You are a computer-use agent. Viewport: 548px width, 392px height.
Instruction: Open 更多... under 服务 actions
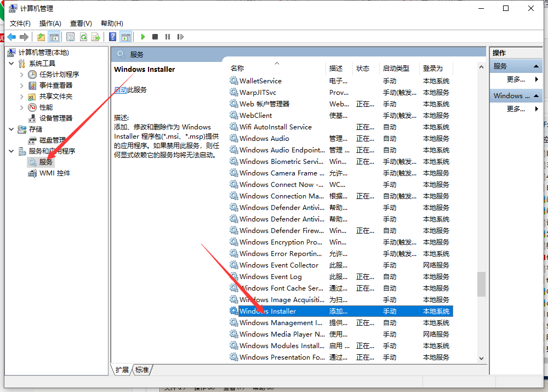coord(516,79)
